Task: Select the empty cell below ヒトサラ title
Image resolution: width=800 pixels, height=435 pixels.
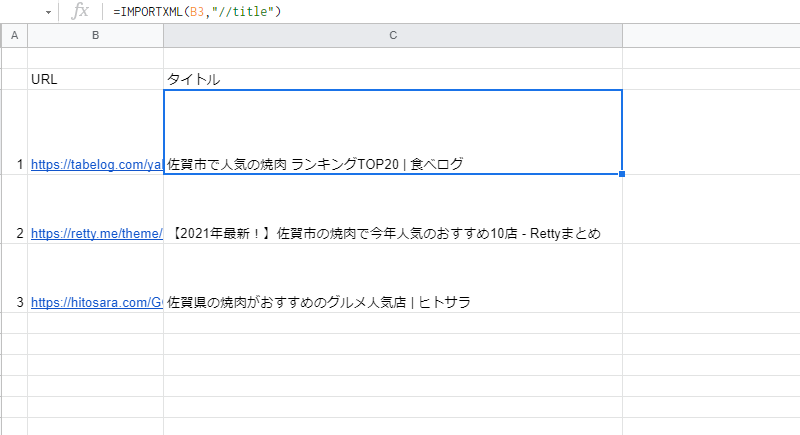Action: (393, 323)
